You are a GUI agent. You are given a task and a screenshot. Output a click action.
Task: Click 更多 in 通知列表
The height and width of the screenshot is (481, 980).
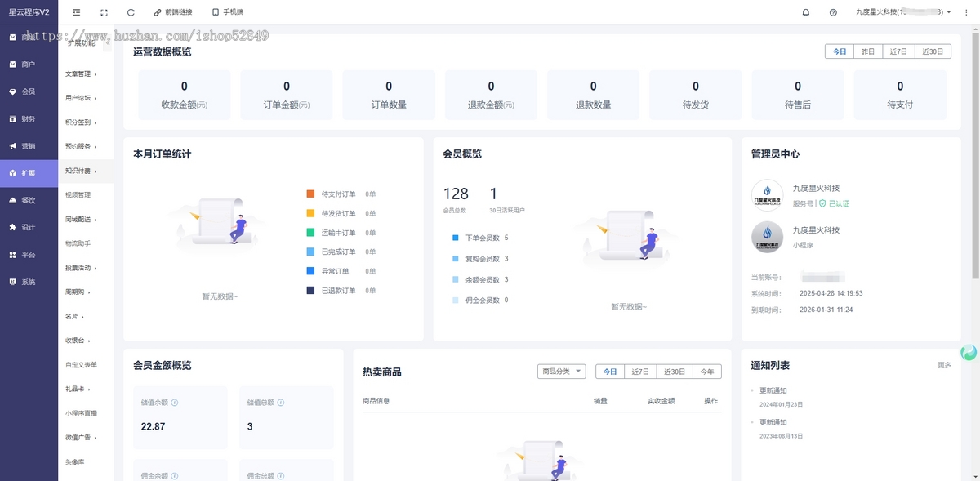(x=944, y=365)
